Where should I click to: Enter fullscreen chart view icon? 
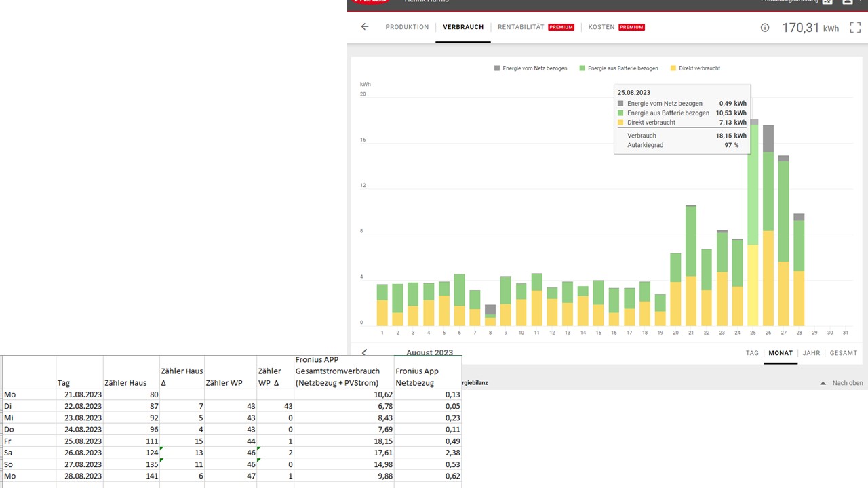pos(855,28)
